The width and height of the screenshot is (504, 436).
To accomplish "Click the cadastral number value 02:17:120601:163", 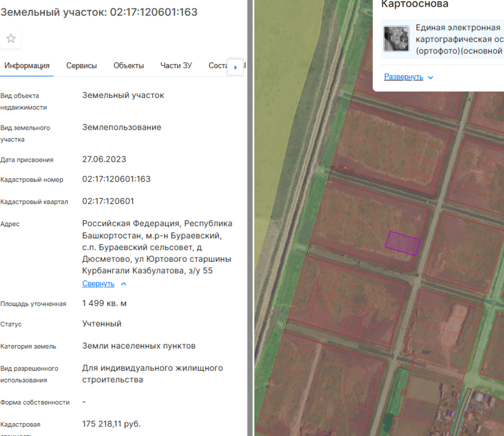I will (116, 179).
